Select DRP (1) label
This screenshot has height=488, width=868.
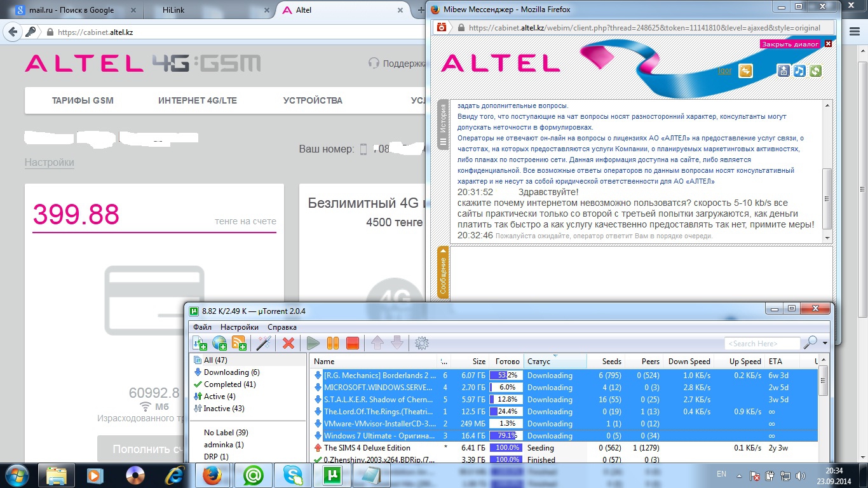point(216,457)
